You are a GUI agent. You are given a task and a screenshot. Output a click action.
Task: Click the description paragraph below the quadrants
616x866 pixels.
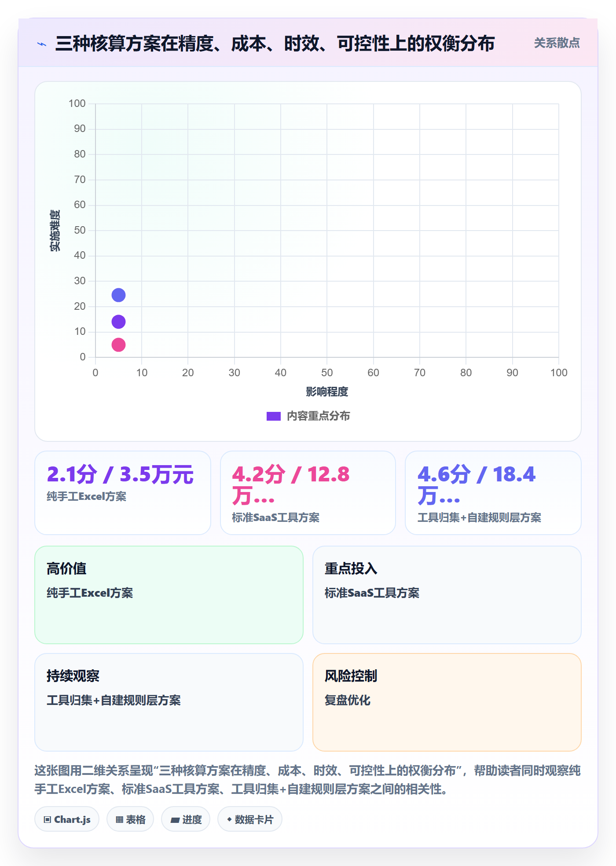(308, 780)
